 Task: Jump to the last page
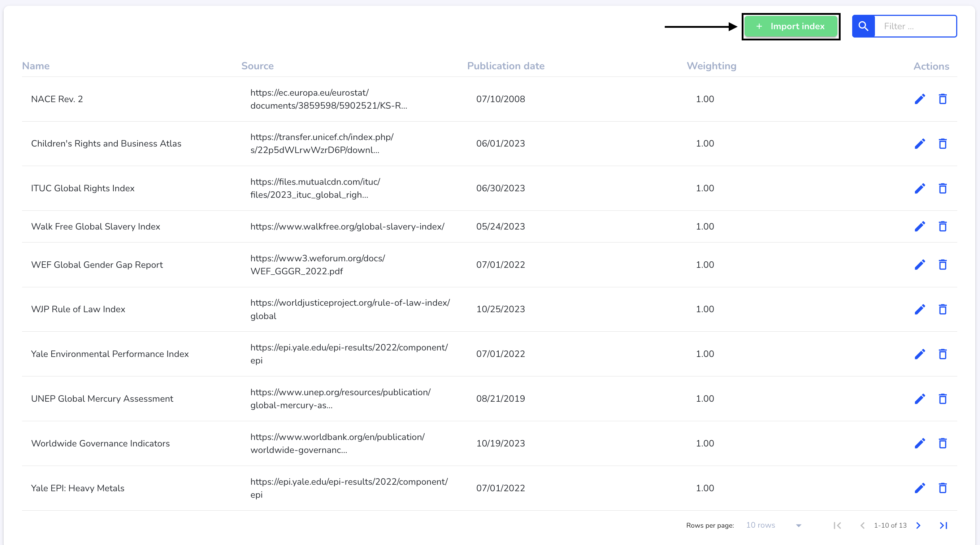point(944,525)
